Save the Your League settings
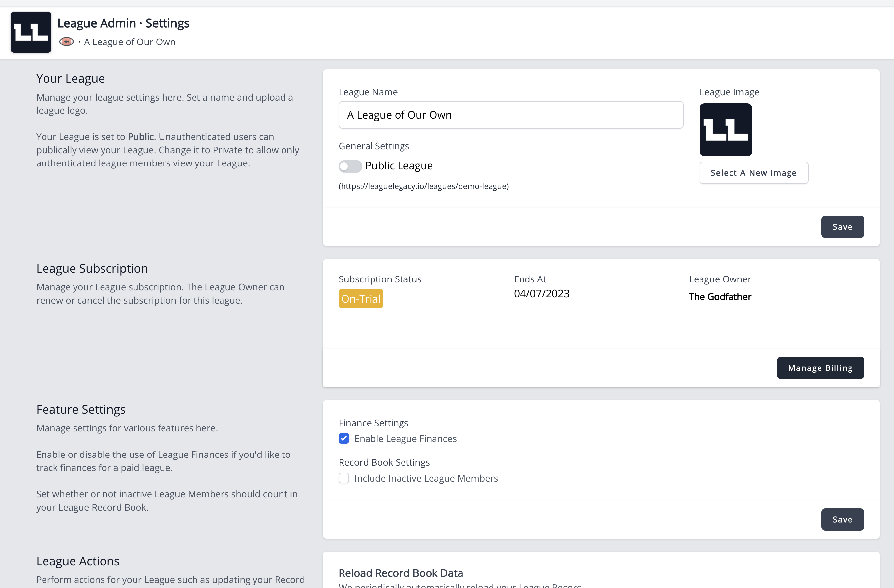The image size is (894, 588). pyautogui.click(x=842, y=227)
